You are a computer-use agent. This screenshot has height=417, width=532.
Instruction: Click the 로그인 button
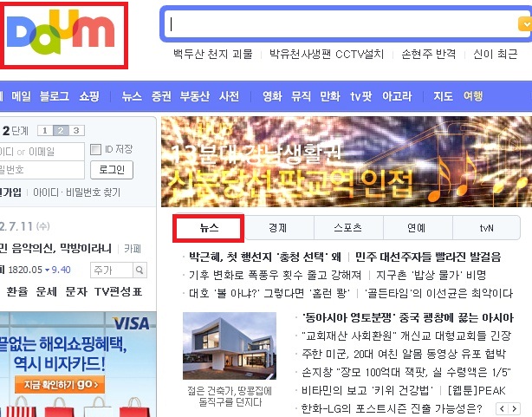coord(112,170)
